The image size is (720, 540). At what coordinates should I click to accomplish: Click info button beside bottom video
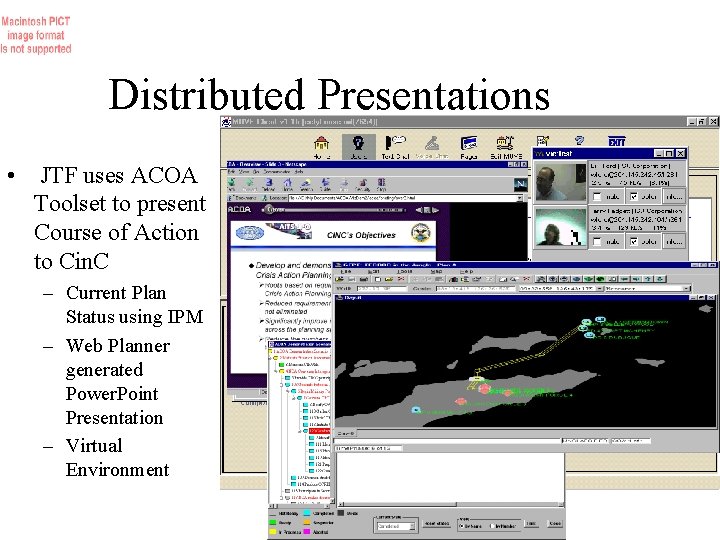click(674, 241)
